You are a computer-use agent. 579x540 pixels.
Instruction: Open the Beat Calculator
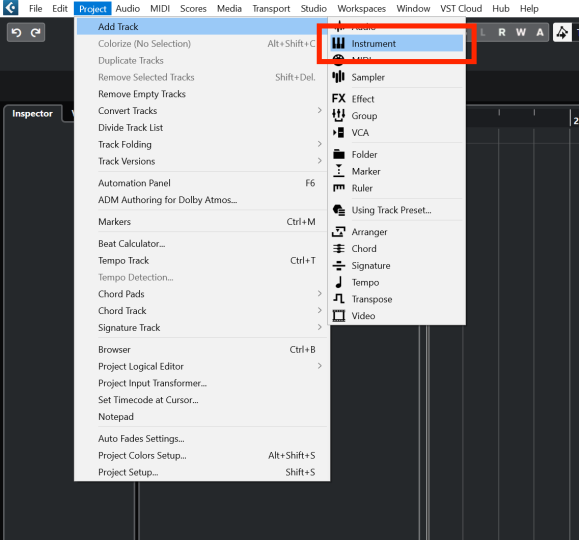pyautogui.click(x=202, y=243)
